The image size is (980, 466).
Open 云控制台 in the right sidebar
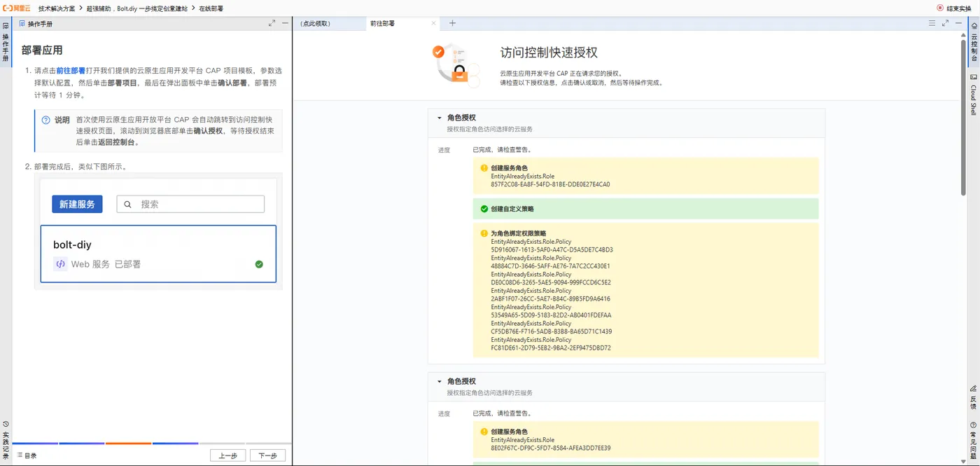coord(974,42)
